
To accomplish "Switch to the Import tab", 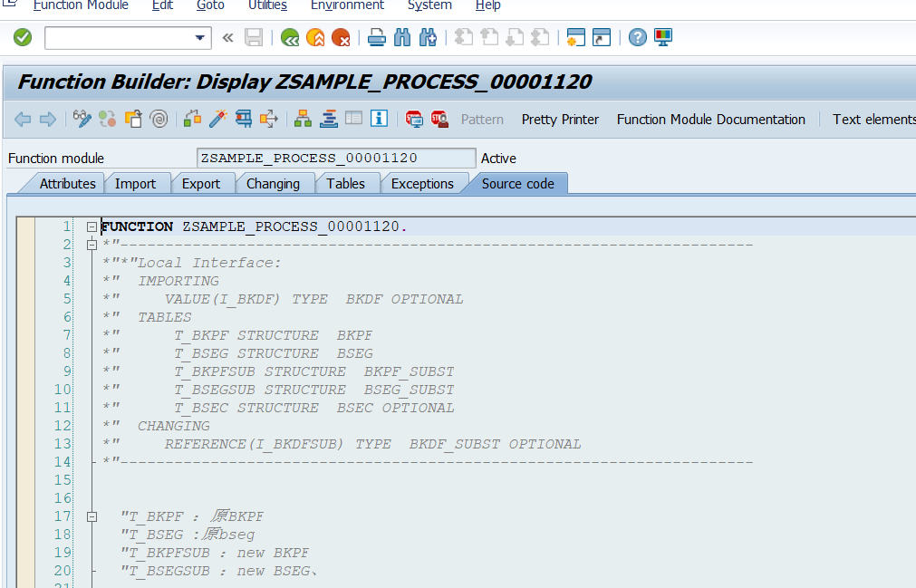I will point(135,183).
